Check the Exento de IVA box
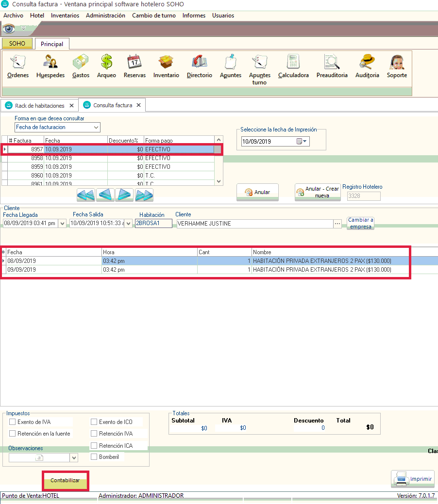The width and height of the screenshot is (438, 504). 13,422
